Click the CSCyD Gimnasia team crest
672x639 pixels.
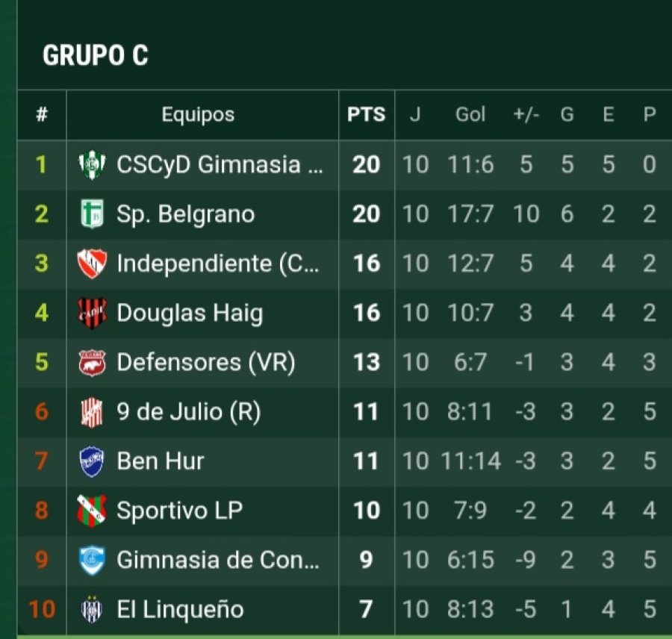tap(92, 164)
